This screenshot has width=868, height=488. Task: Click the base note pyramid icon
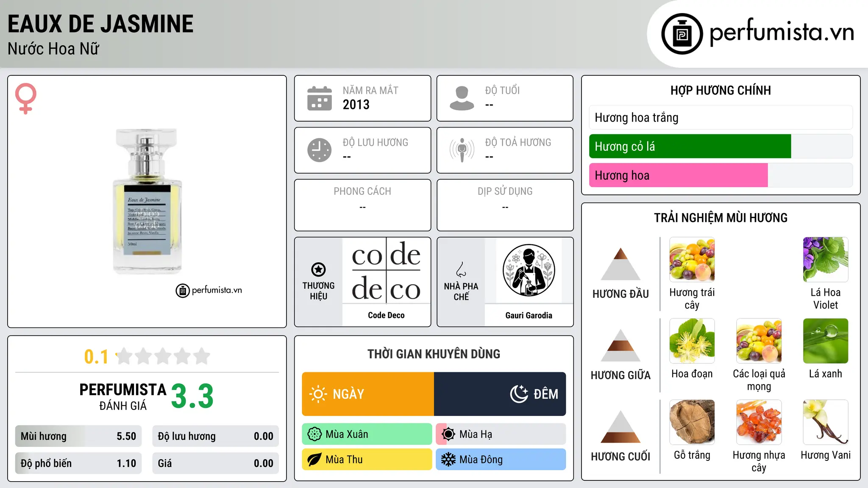click(x=620, y=427)
